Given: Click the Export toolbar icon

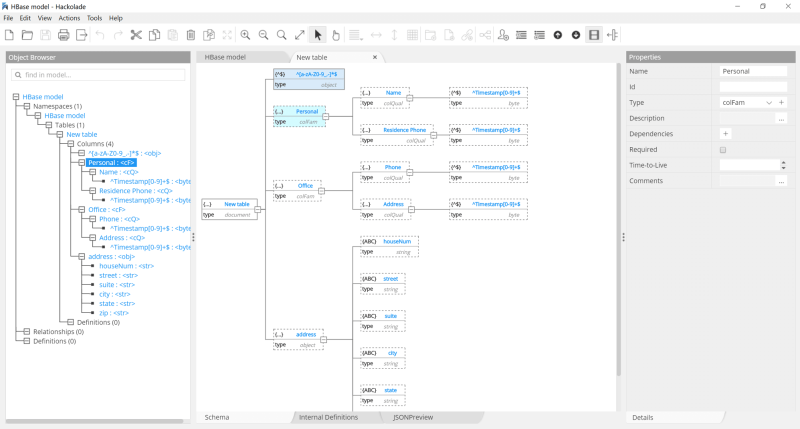Looking at the screenshot, I should pos(82,35).
